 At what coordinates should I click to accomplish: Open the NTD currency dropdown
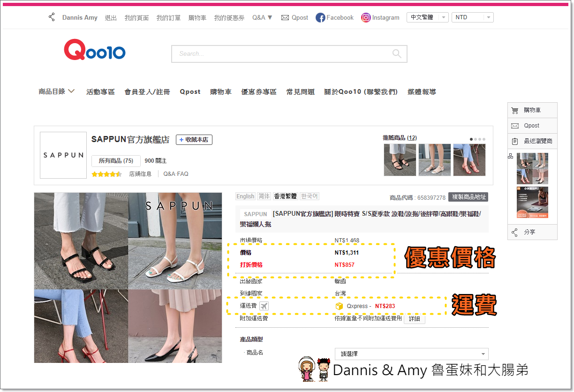(x=472, y=17)
